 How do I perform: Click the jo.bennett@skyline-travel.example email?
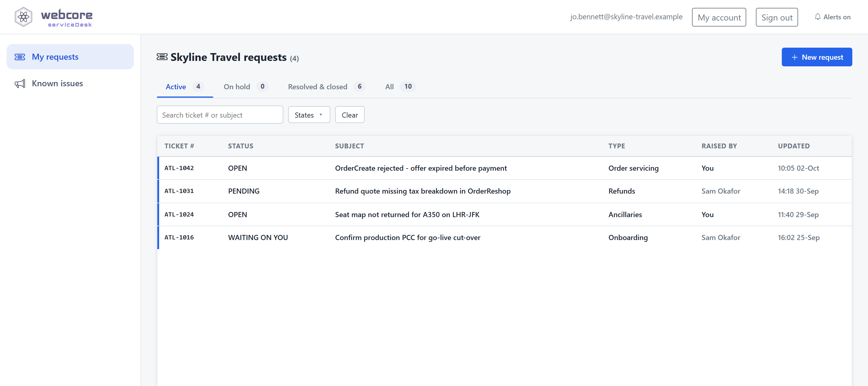(626, 17)
